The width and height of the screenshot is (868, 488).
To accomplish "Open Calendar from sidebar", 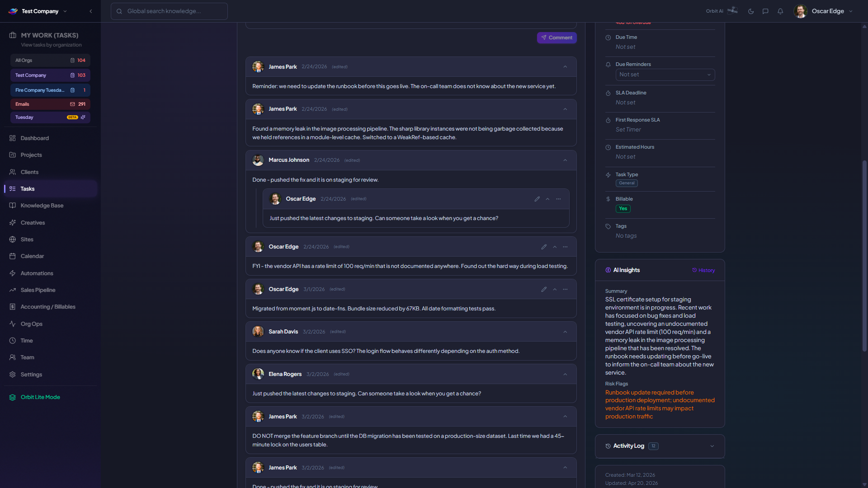I will 50,256.
